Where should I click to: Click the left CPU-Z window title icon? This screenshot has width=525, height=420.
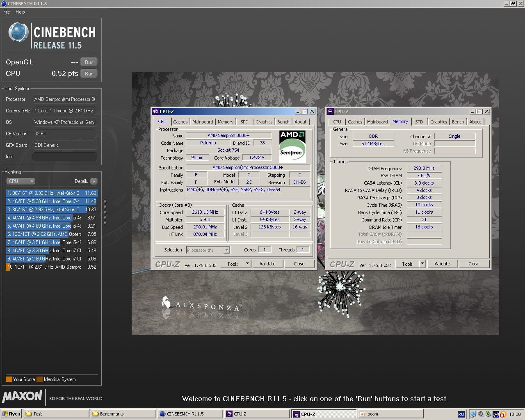[155, 112]
